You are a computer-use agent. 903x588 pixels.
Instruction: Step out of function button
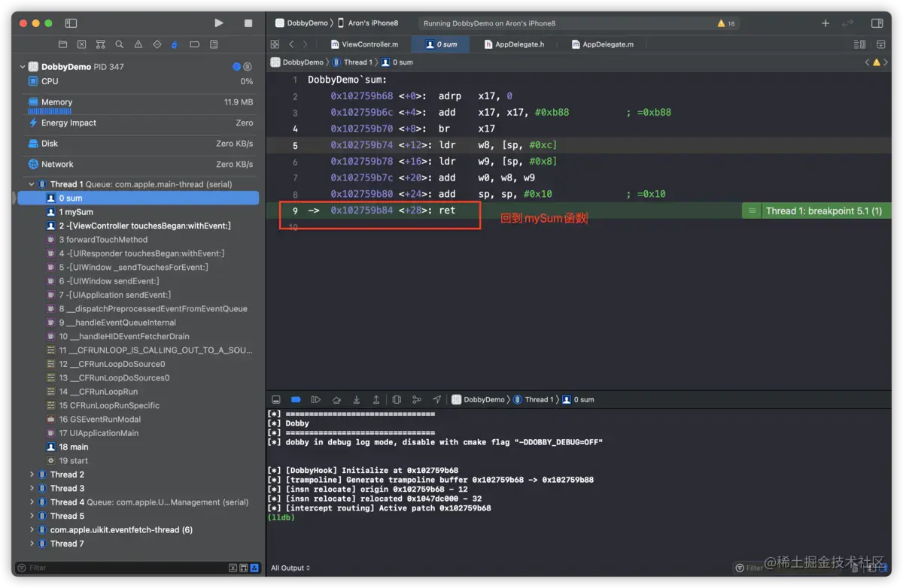coord(376,399)
